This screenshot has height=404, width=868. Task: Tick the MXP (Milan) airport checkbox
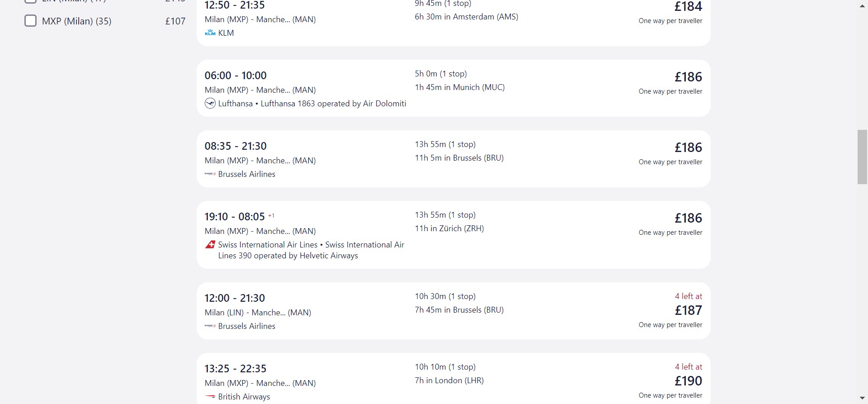tap(30, 21)
